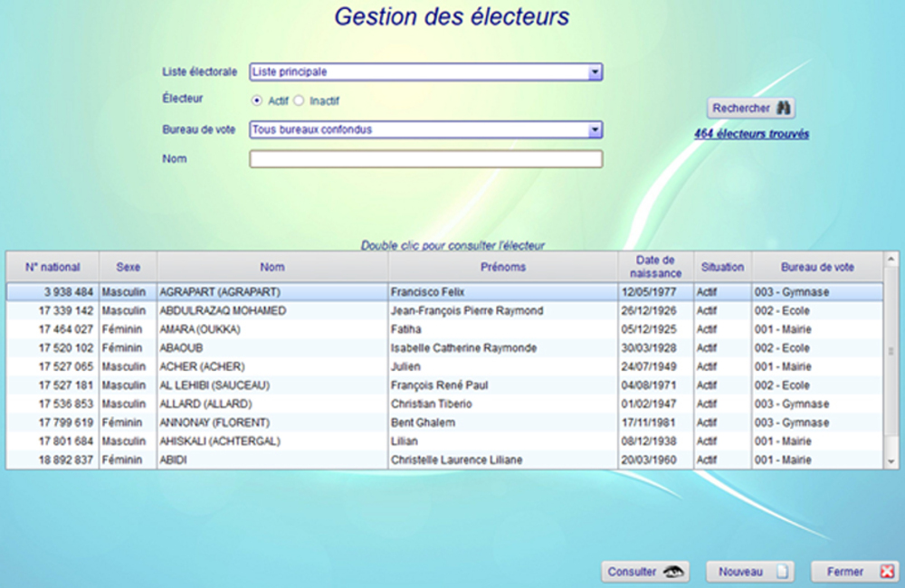Screen dimensions: 905x588
Task: Click the red X icon on Fermer
Action: pyautogui.click(x=886, y=572)
